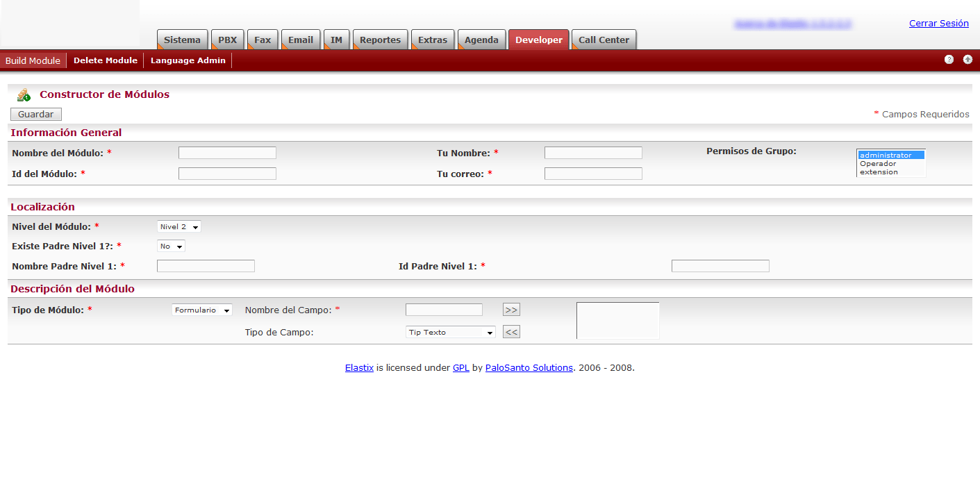Viewport: 980px width, 484px height.
Task: Click the up-arrow icon in red bar
Action: coord(967,60)
